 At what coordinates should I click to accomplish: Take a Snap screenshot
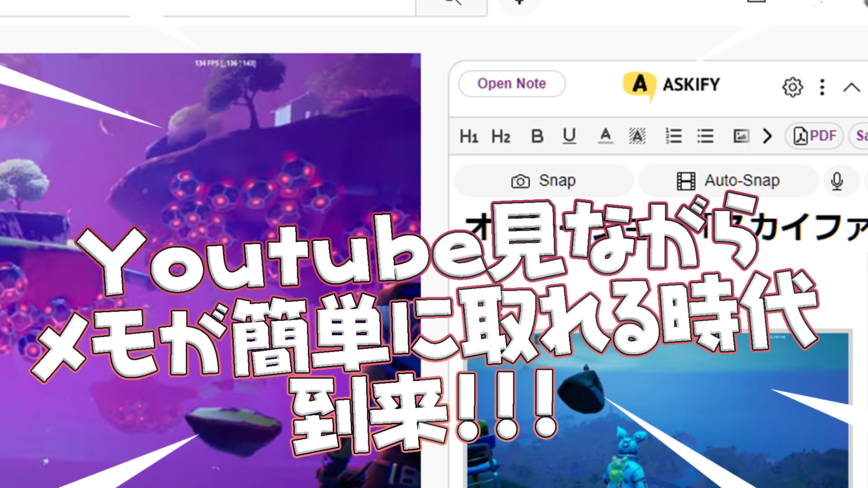click(543, 181)
